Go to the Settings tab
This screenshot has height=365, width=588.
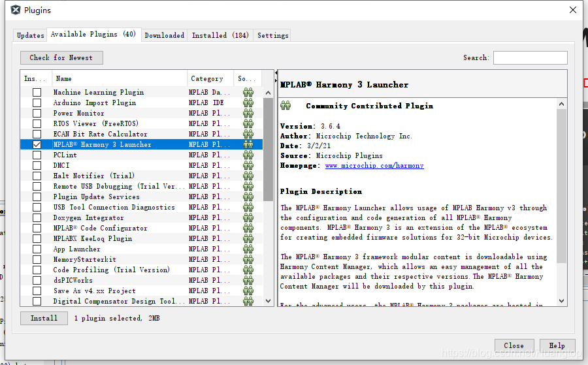272,35
